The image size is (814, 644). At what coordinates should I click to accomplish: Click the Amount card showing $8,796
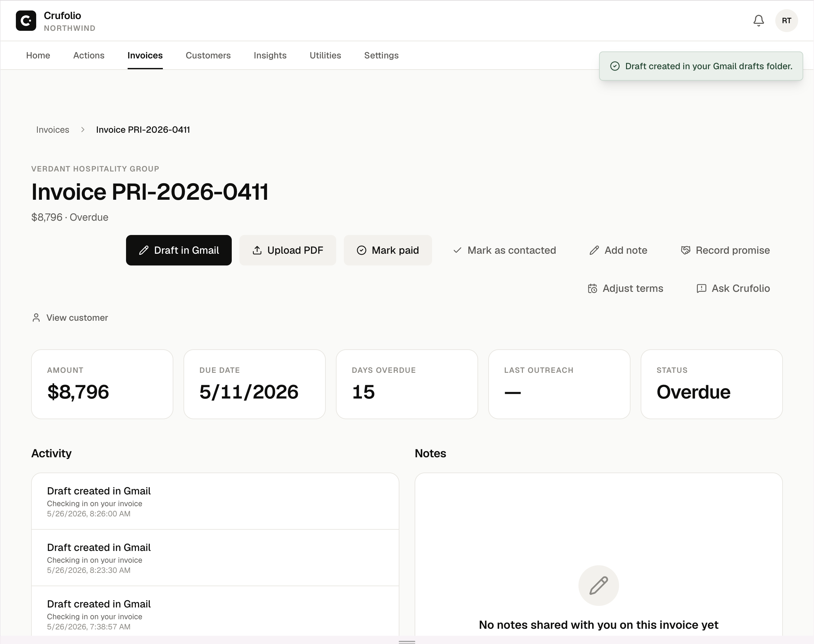point(102,384)
